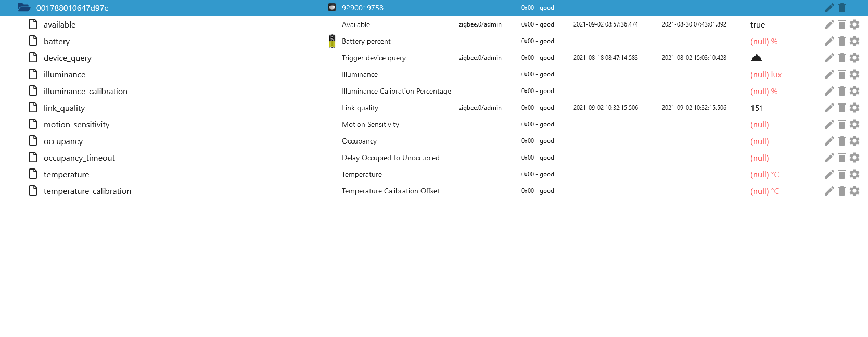Select the illuminance_calibration tree row
Screen dimensions: 868x337
point(434,91)
